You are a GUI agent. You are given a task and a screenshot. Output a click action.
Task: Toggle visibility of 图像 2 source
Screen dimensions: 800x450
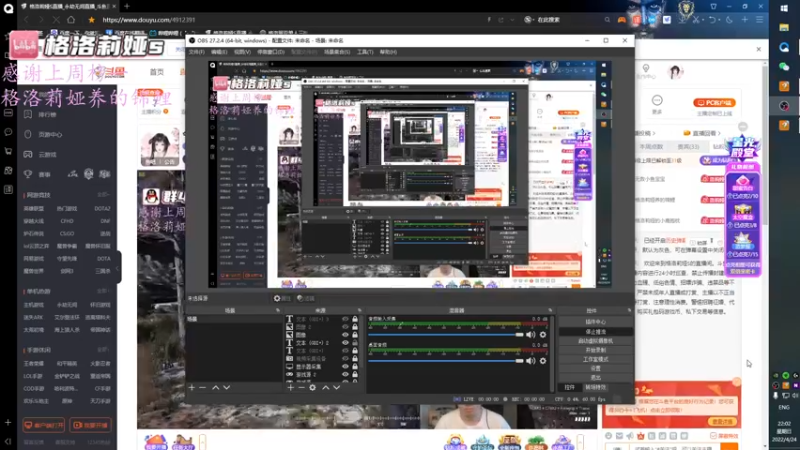click(x=345, y=327)
